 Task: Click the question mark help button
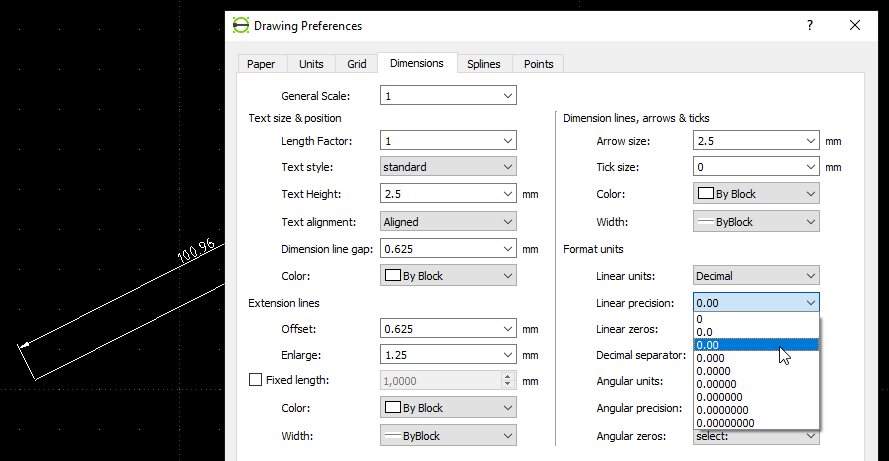click(x=810, y=26)
